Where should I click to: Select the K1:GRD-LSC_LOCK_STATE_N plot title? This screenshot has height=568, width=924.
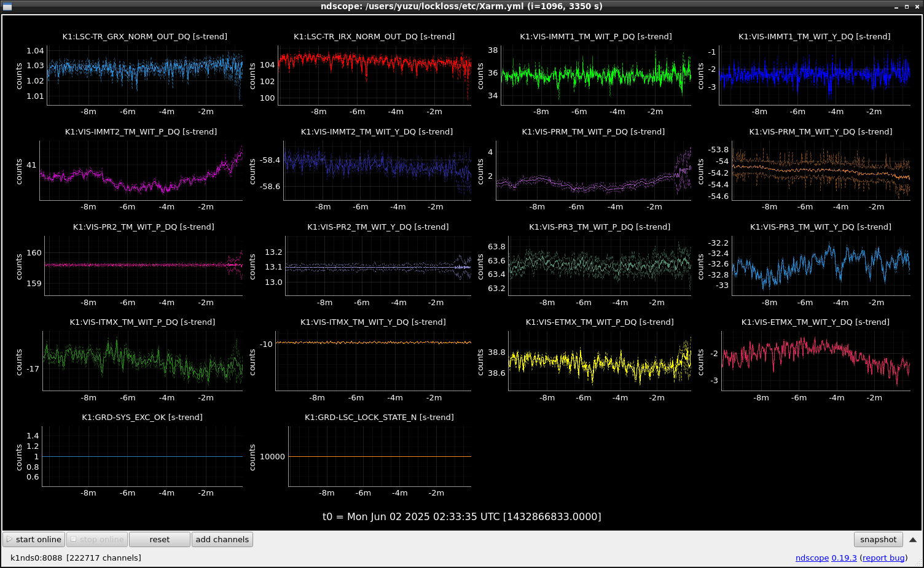click(380, 417)
